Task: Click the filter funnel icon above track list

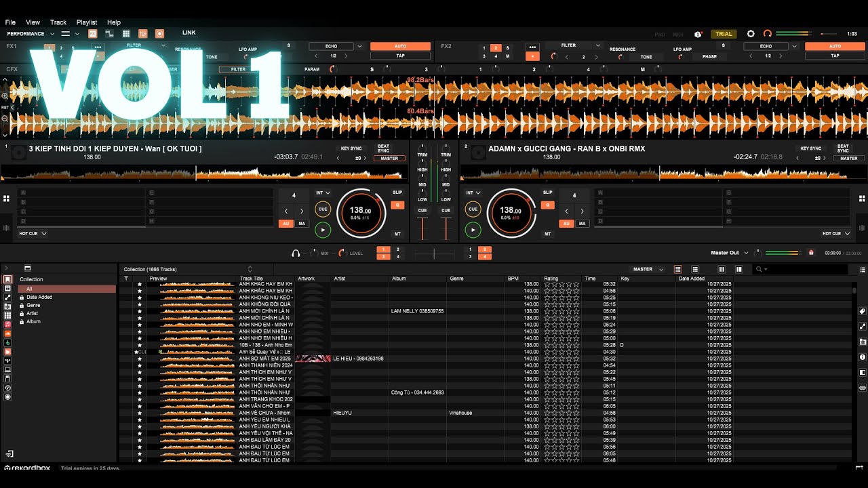Action: [x=126, y=279]
